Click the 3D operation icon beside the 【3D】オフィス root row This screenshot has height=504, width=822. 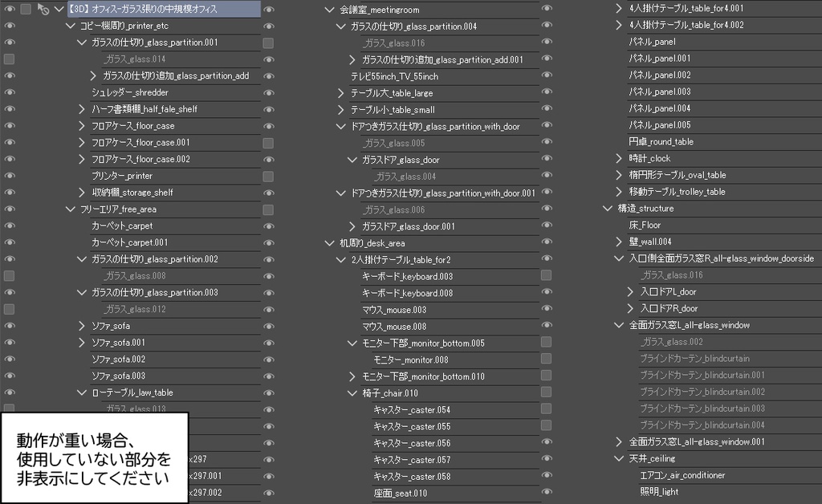[43, 9]
